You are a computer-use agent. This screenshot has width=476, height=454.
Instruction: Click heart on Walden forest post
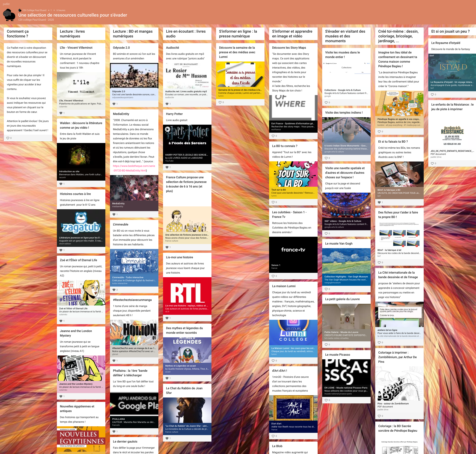(x=61, y=184)
